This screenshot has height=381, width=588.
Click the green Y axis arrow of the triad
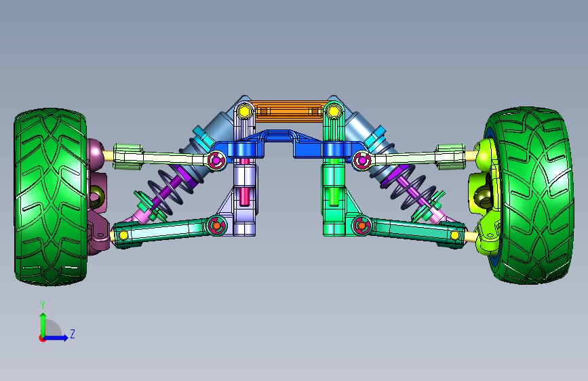[x=43, y=324]
